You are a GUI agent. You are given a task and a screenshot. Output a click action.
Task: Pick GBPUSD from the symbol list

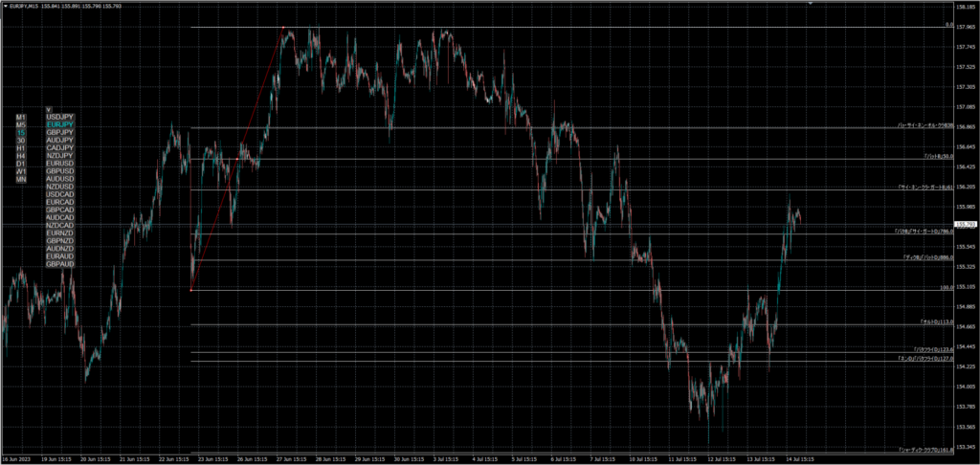[x=59, y=171]
